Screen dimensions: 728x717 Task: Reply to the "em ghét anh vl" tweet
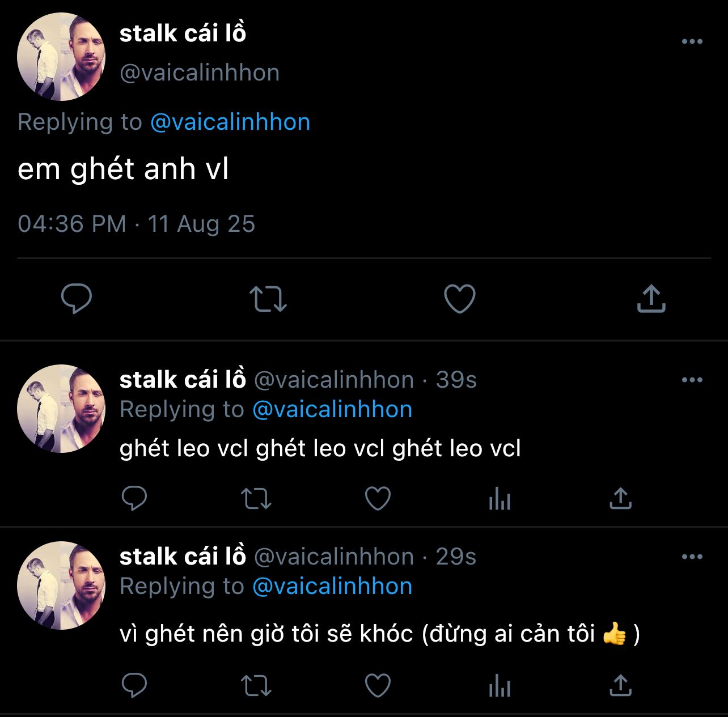77,299
